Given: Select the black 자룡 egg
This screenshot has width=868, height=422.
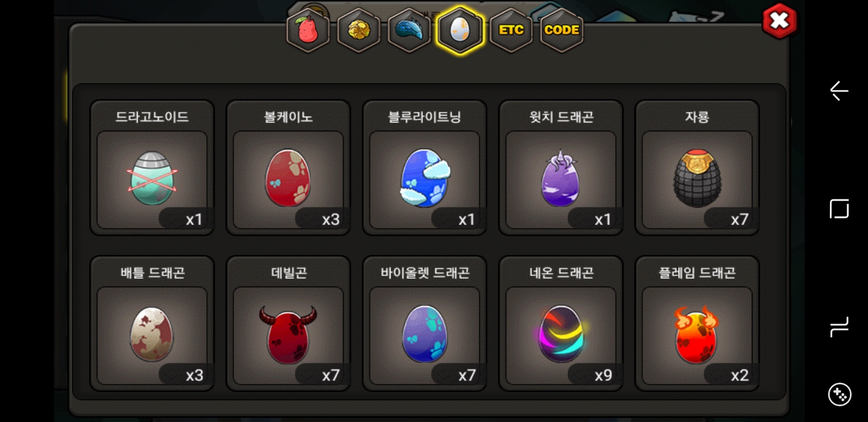Looking at the screenshot, I should tap(697, 168).
